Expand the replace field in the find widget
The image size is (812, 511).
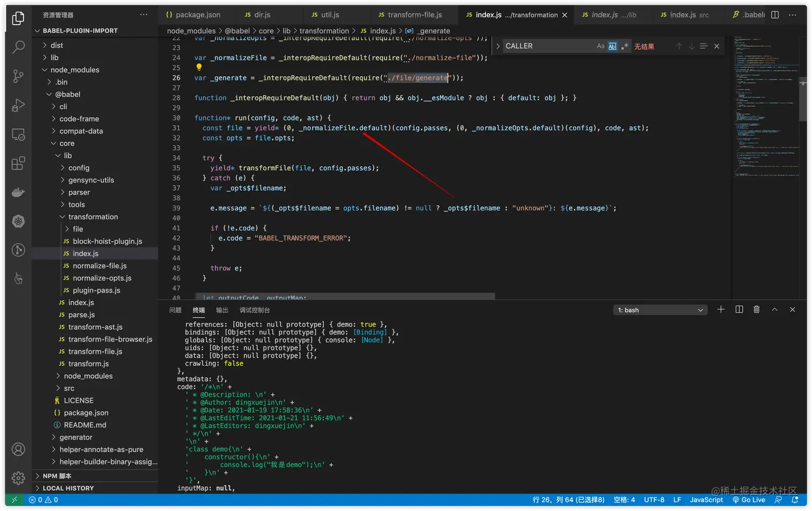coord(498,46)
